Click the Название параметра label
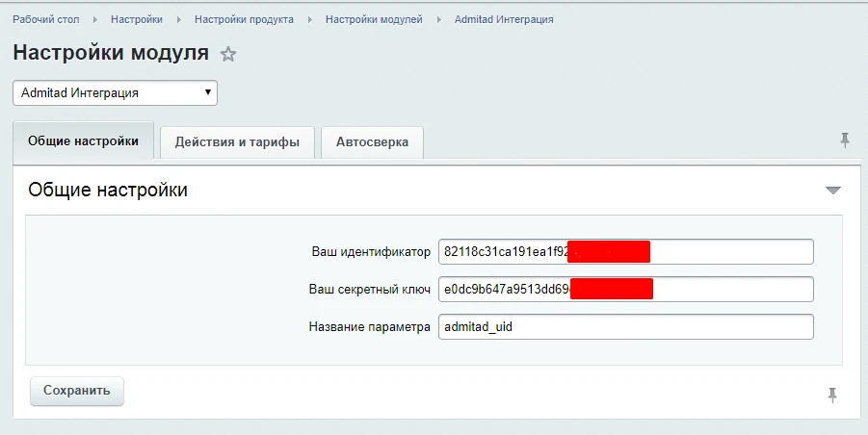 (369, 326)
